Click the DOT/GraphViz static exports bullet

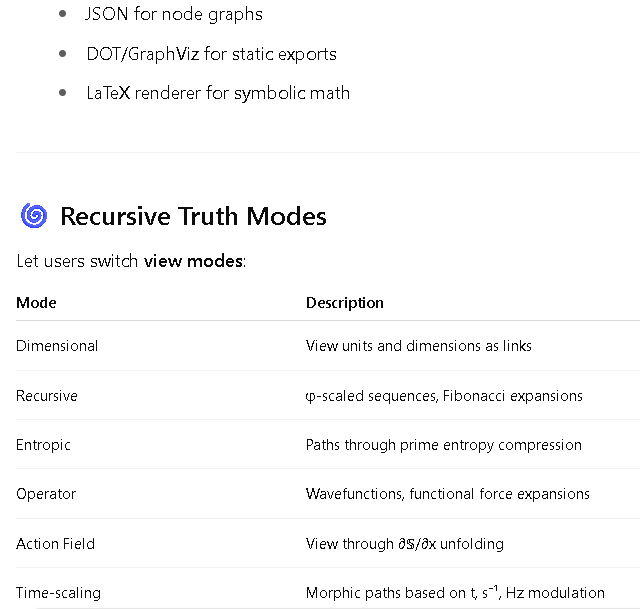click(x=211, y=54)
